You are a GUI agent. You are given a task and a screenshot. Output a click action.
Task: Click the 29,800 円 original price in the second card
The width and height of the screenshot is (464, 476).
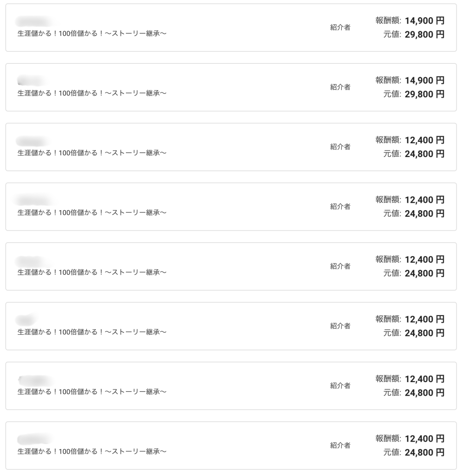[425, 94]
